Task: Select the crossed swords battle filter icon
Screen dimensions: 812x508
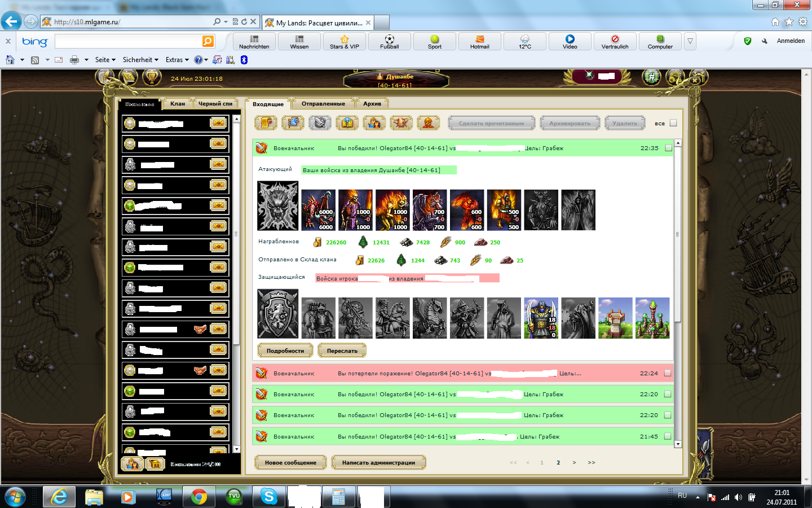Action: click(x=320, y=122)
